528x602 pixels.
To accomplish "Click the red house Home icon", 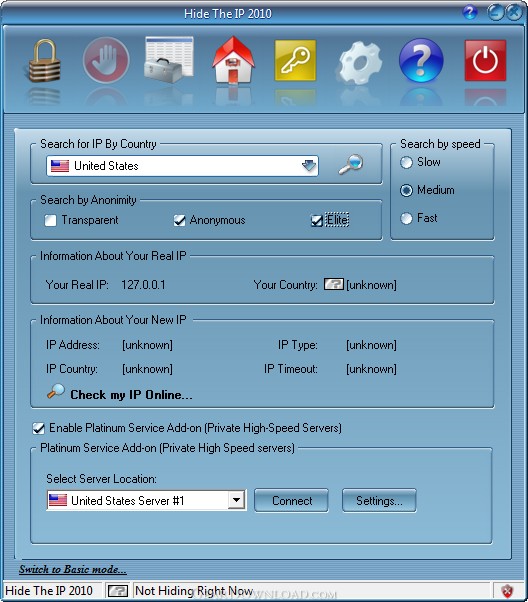I will point(233,60).
